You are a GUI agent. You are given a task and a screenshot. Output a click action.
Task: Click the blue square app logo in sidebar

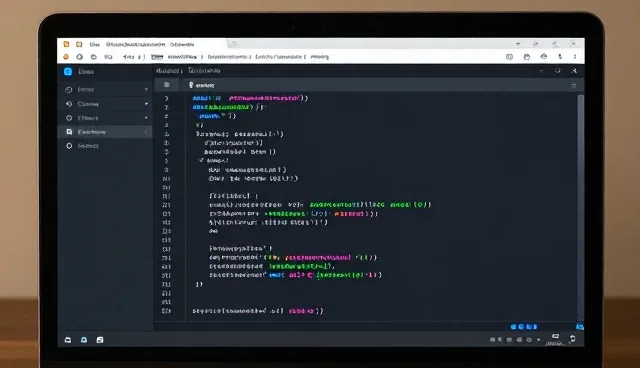coord(68,71)
